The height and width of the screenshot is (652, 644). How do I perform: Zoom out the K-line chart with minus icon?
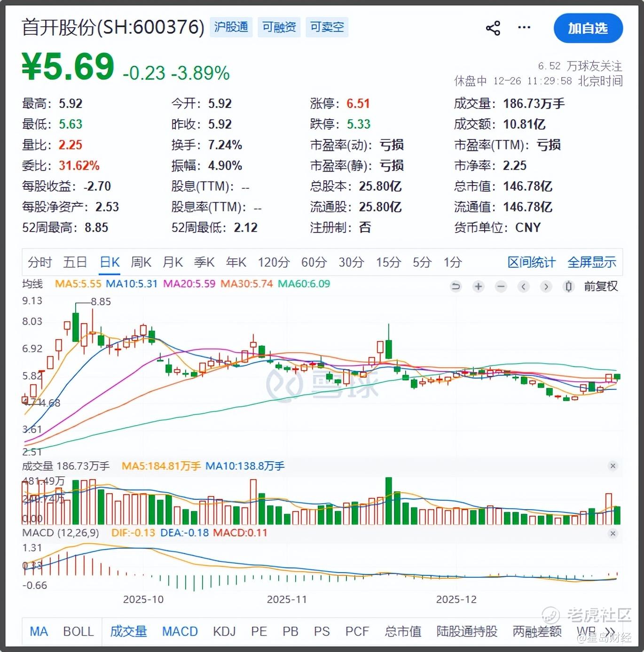(x=501, y=286)
